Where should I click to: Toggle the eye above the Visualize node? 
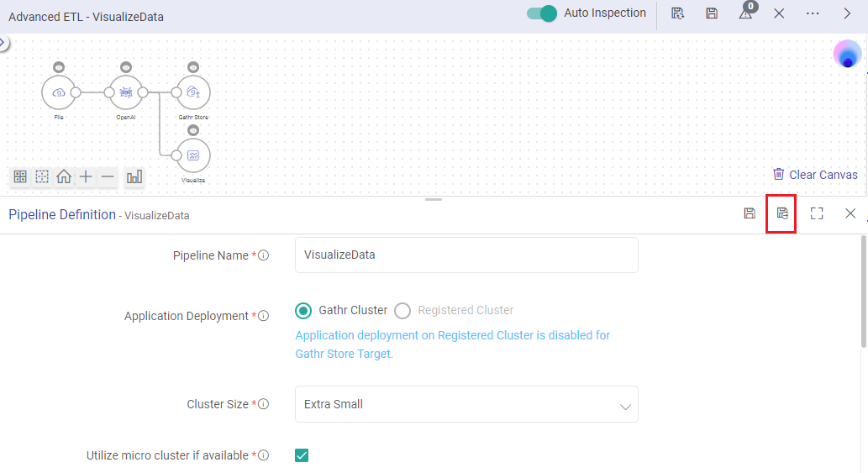point(193,130)
